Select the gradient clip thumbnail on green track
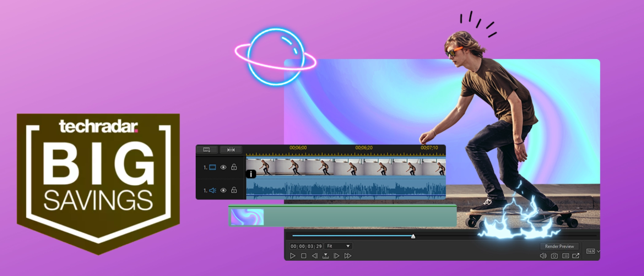The width and height of the screenshot is (644, 276). coord(247,217)
